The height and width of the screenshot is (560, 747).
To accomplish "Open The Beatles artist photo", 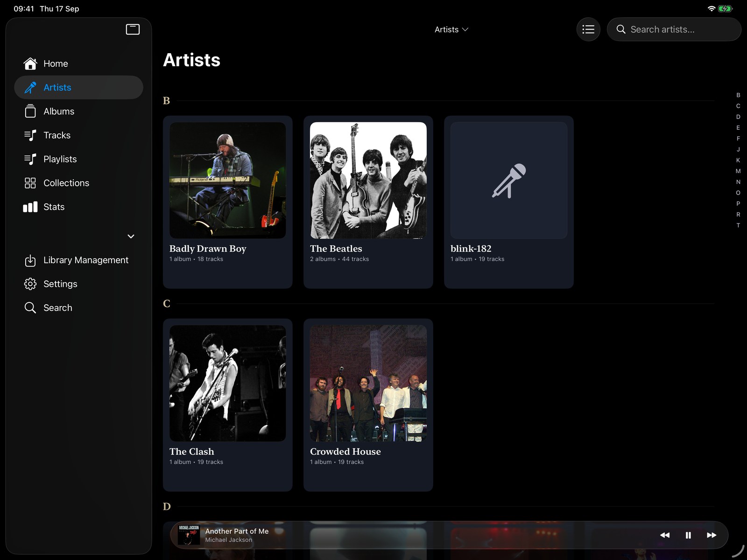I will [368, 180].
